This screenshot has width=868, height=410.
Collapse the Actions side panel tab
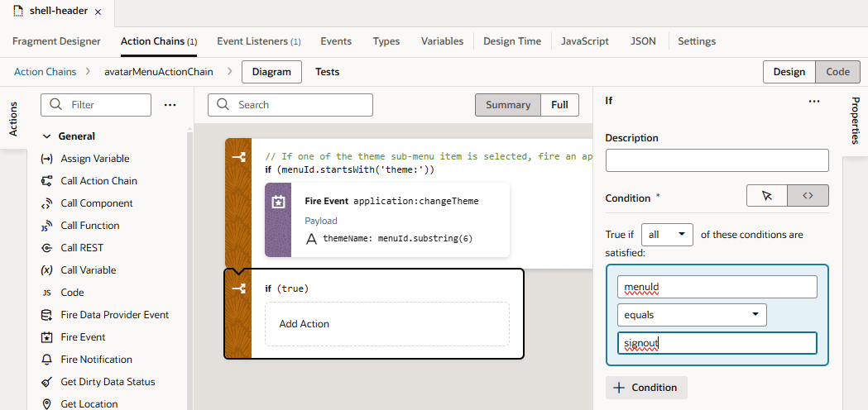point(13,118)
